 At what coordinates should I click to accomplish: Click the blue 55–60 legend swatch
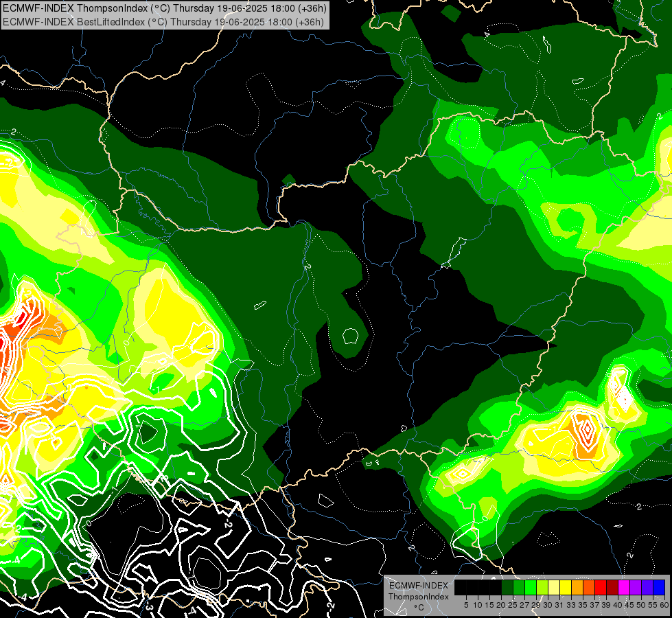click(659, 587)
